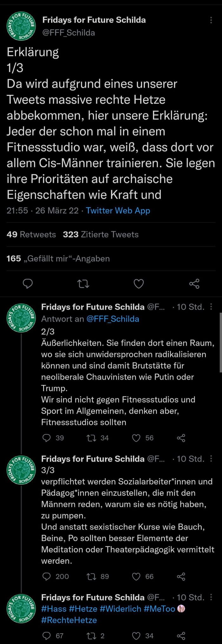Open the #RechteHetze hashtag
The height and width of the screenshot is (644, 222).
(69, 620)
